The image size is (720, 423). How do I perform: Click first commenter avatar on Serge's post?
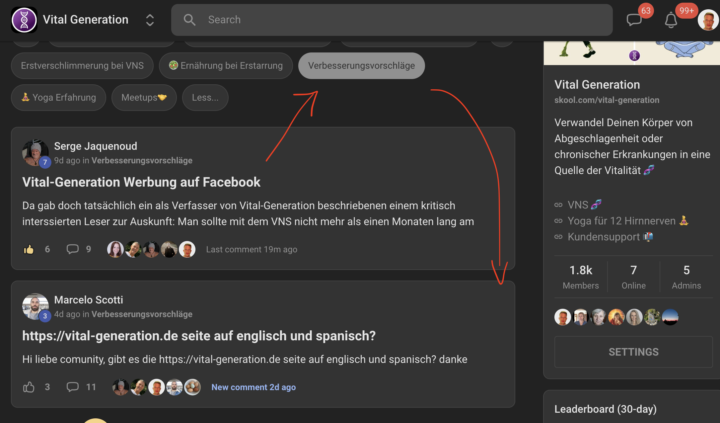click(115, 249)
